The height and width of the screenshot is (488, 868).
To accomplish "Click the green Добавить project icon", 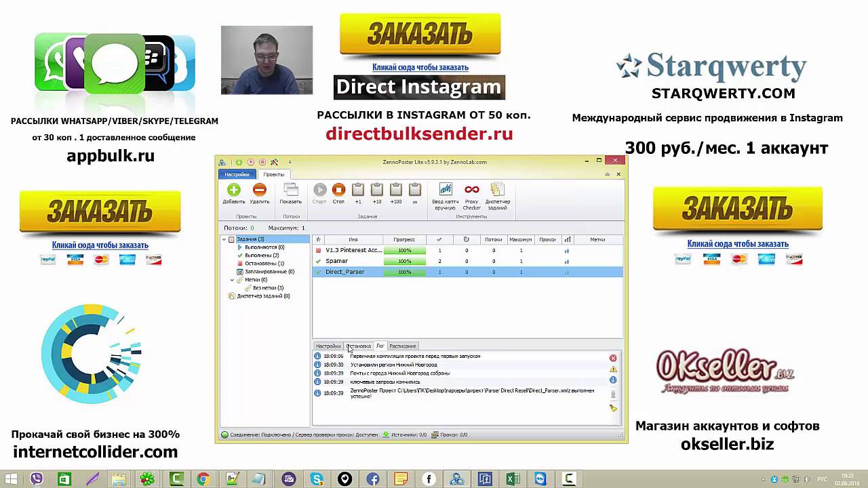I will tap(234, 190).
